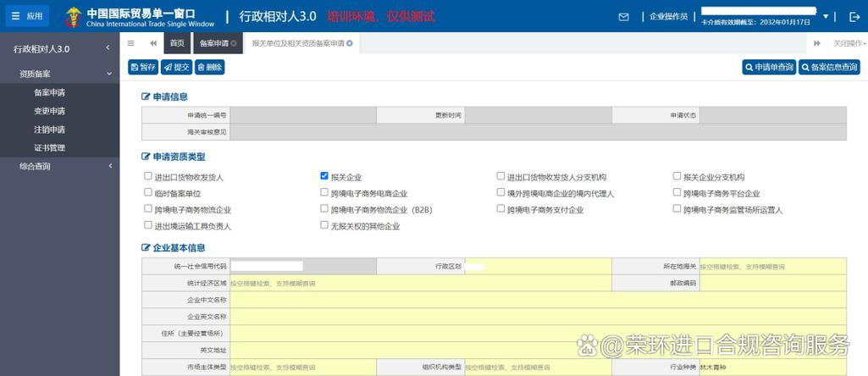Screen dimensions: 868x376
Task: Click the 企业中文名称 input field
Action: (538, 300)
